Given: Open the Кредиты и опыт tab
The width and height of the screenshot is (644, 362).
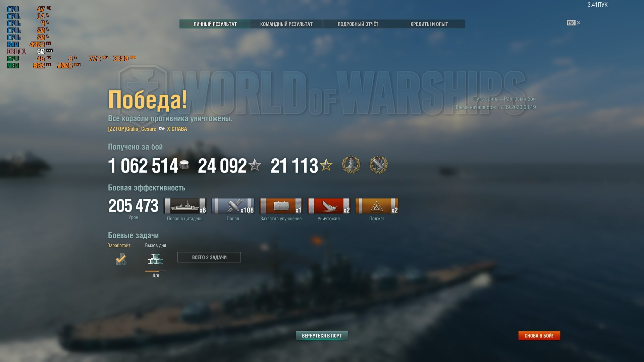Looking at the screenshot, I should point(429,24).
